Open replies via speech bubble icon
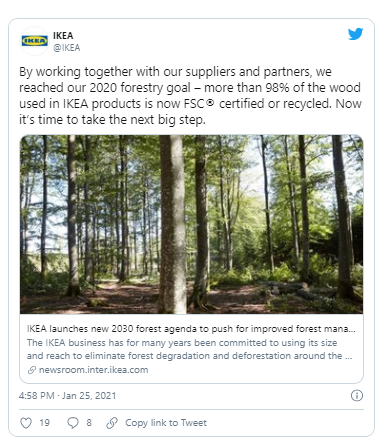 [73, 423]
